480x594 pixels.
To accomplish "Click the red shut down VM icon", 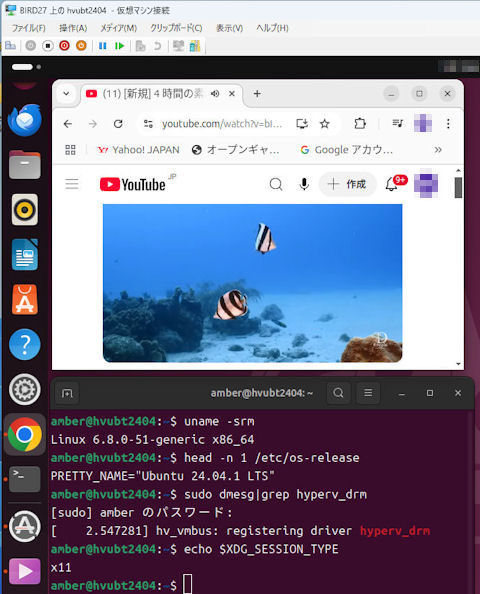I will click(x=64, y=46).
